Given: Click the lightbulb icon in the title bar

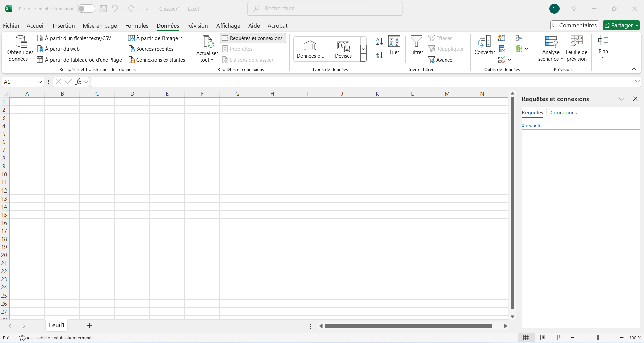Looking at the screenshot, I should click(x=574, y=9).
